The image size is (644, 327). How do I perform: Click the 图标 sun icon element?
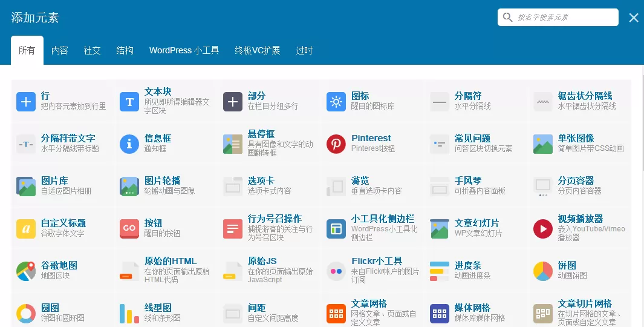coord(336,102)
